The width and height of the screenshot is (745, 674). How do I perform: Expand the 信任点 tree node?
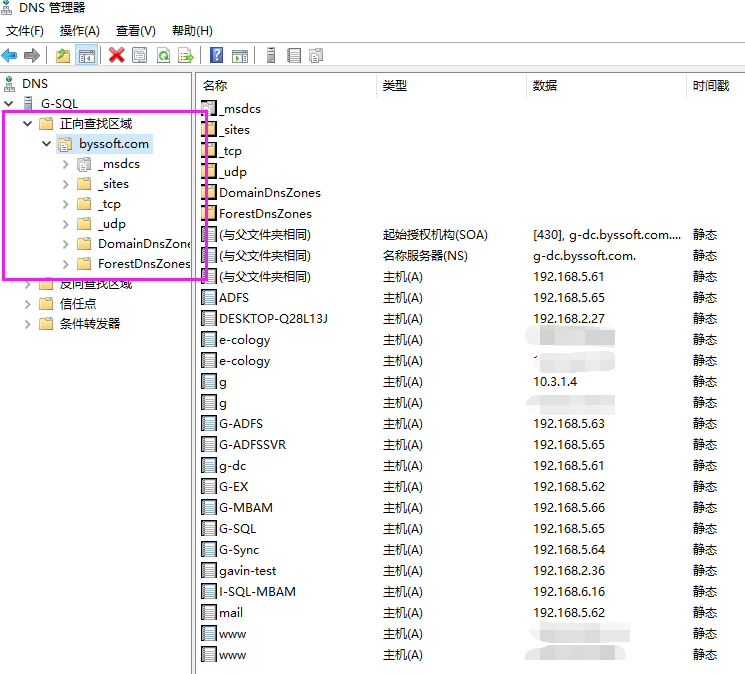(28, 304)
